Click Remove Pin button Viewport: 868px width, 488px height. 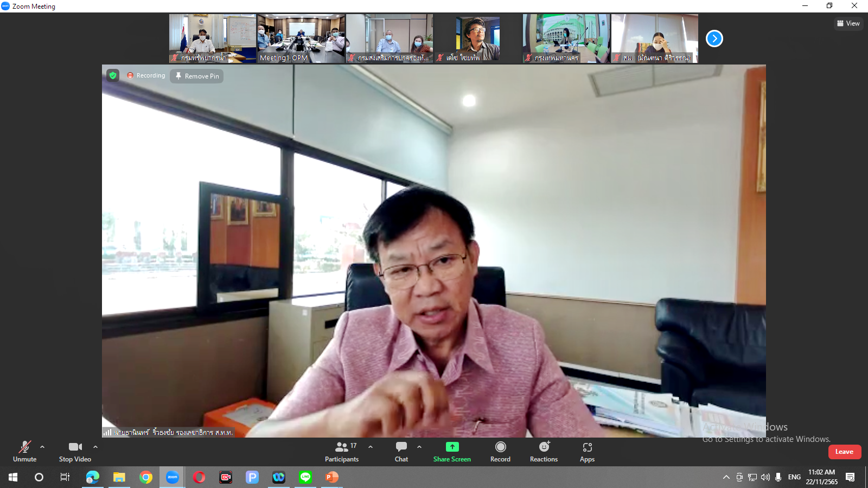[197, 76]
